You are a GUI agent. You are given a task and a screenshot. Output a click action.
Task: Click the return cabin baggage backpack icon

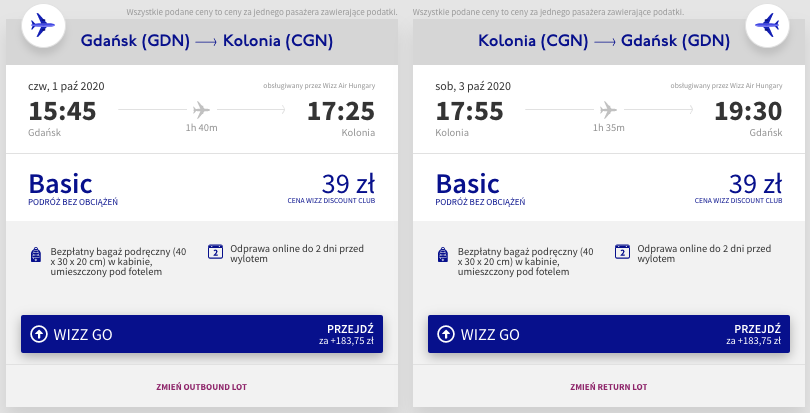click(x=442, y=253)
